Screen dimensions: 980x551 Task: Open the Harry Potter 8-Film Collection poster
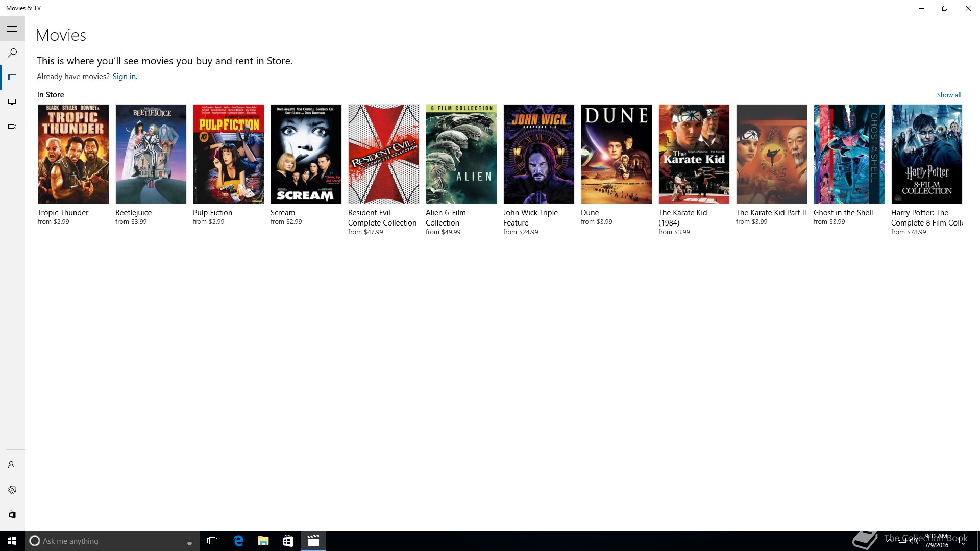(927, 154)
